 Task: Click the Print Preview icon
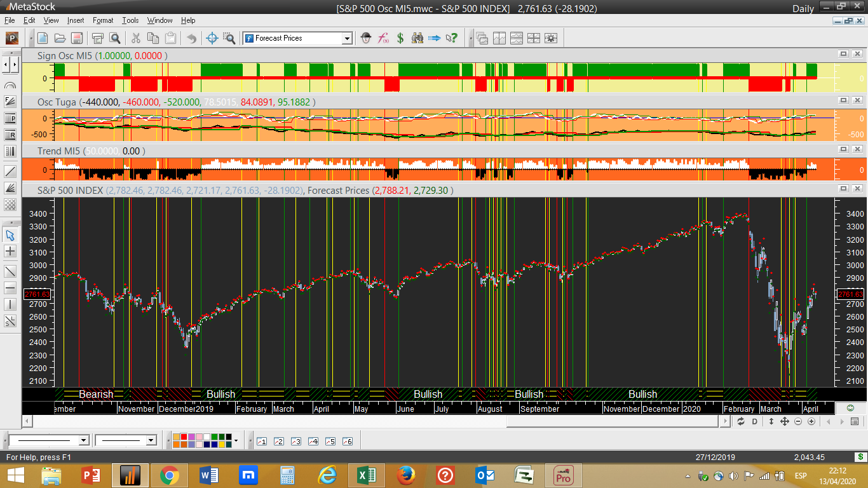pos(114,38)
